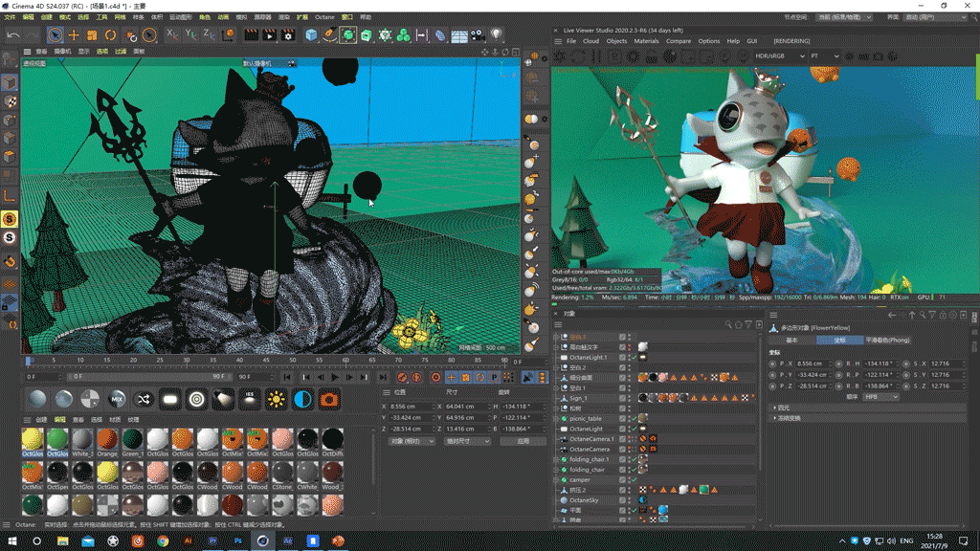980x551 pixels.
Task: Add a Light bulb object
Action: pyautogui.click(x=497, y=35)
